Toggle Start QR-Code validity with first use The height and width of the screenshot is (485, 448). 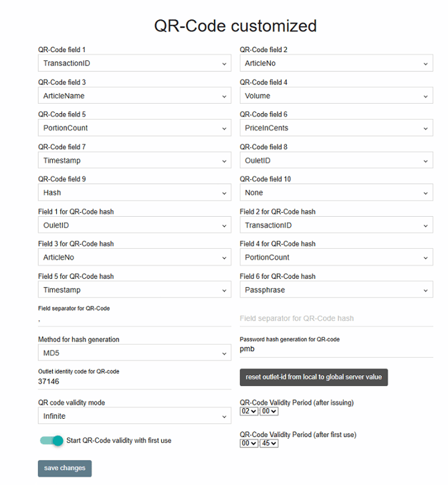point(52,440)
